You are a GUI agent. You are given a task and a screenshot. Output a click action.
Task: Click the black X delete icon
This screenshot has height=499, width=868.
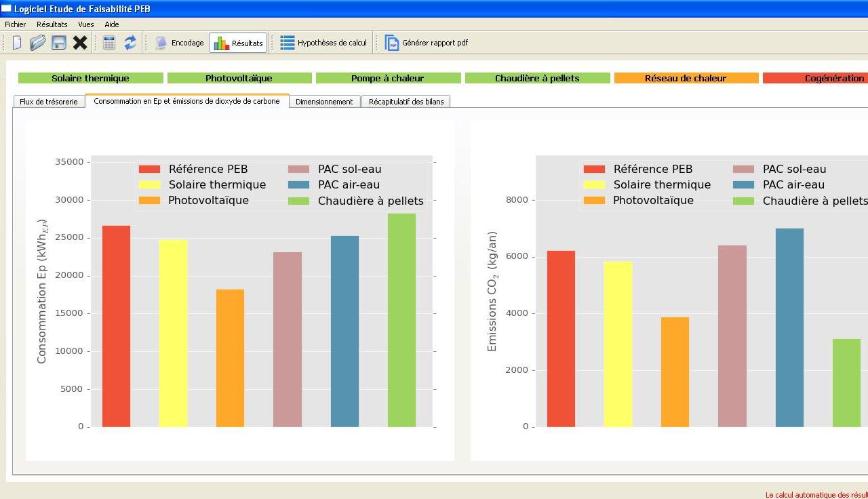(80, 43)
